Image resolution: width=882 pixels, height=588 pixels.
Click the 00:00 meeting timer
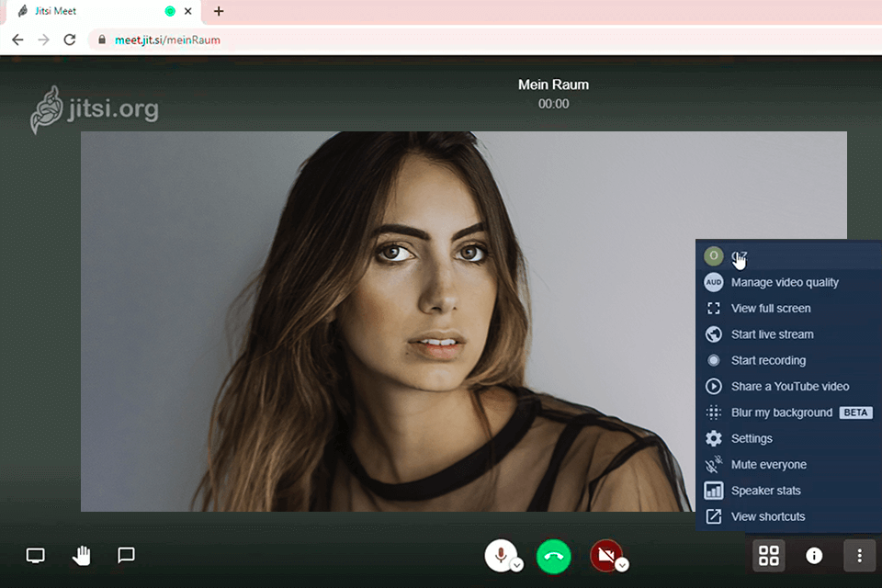click(x=553, y=104)
